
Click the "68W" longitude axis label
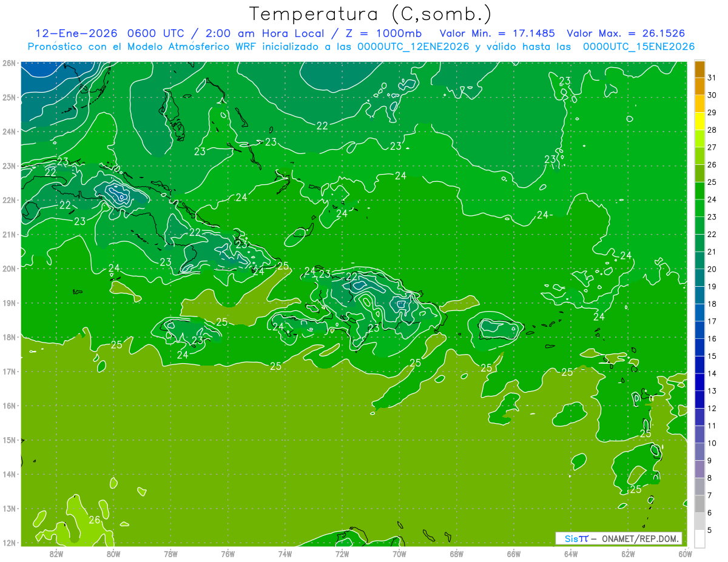click(x=456, y=554)
